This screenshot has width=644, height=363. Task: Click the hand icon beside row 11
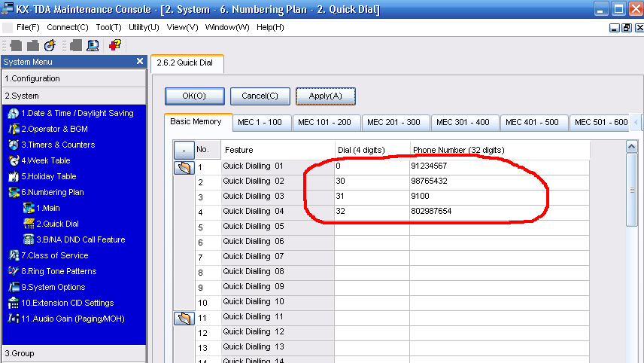pos(184,319)
